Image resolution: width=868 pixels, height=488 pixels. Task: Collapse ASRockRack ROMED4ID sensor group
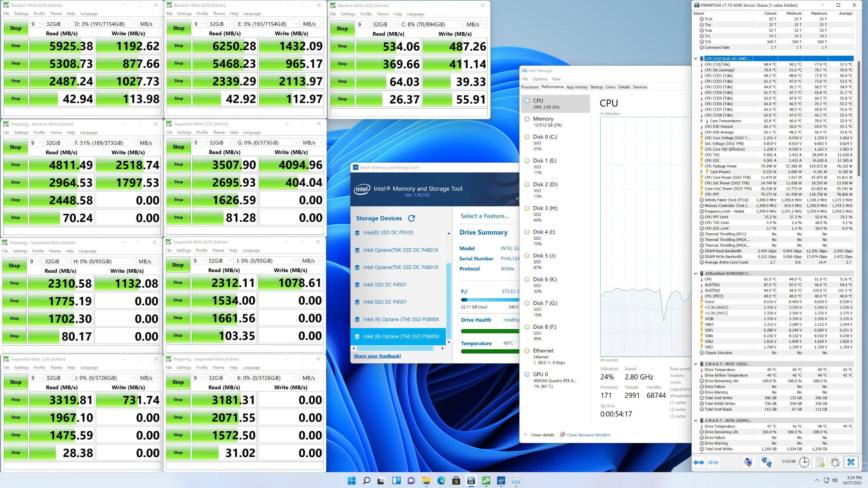click(x=695, y=273)
